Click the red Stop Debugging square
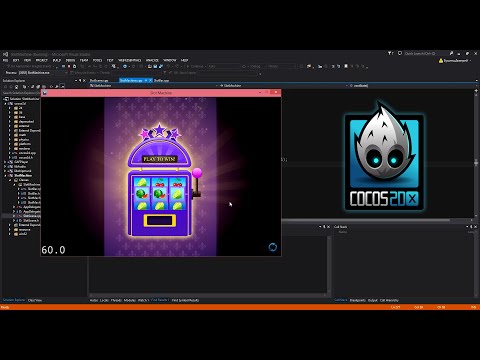Screen dimensions: 480x360 pyautogui.click(x=69, y=66)
